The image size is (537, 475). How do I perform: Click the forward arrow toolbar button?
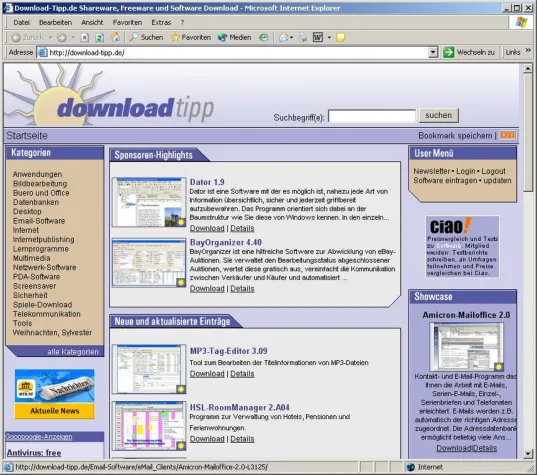(x=62, y=37)
